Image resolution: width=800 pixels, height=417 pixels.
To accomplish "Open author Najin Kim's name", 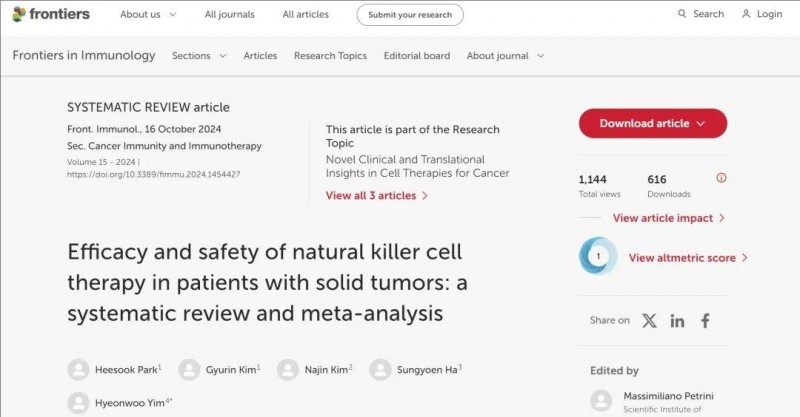I will click(327, 370).
